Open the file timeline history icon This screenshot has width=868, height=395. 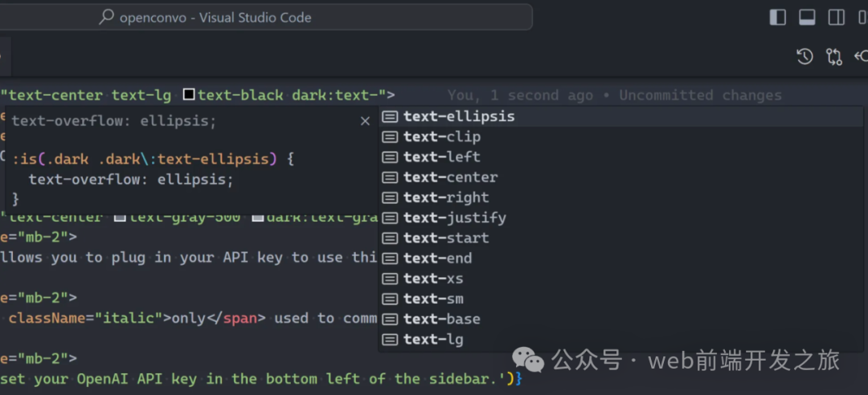pyautogui.click(x=805, y=56)
